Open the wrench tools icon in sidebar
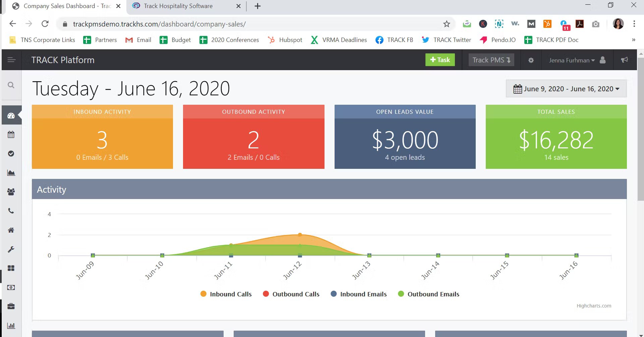Image resolution: width=644 pixels, height=337 pixels. click(11, 249)
